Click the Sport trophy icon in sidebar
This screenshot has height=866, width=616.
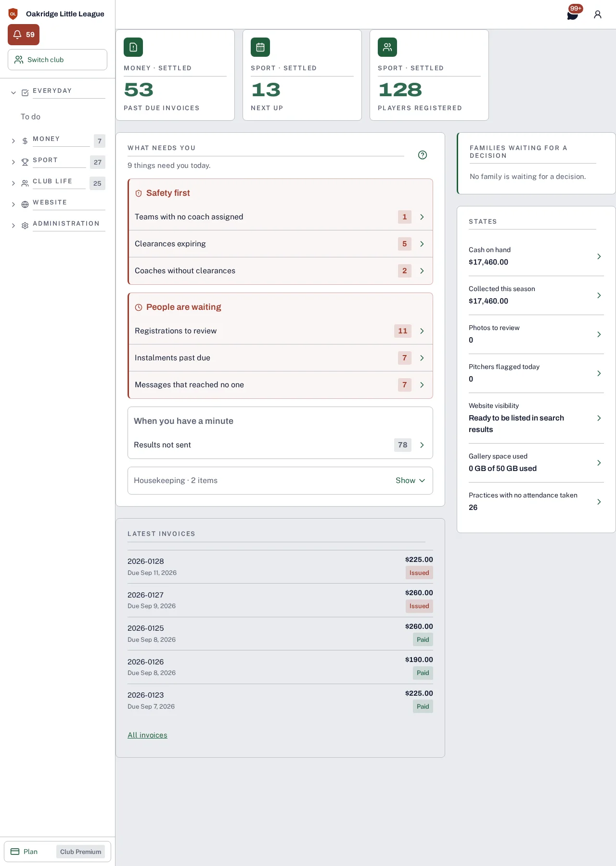pyautogui.click(x=25, y=162)
